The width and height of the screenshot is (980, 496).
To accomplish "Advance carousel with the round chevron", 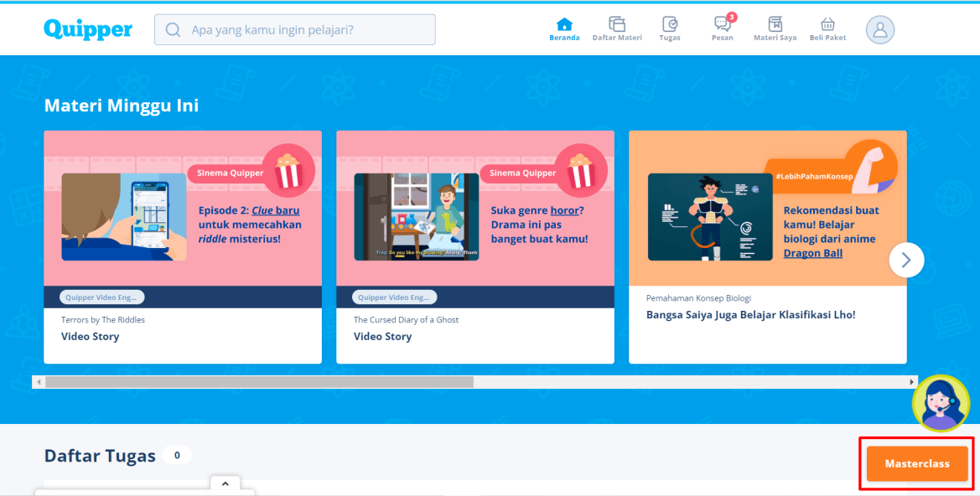I will (906, 260).
